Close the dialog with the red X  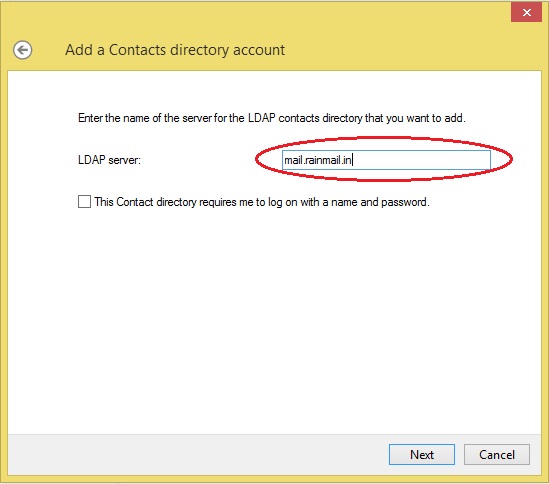click(526, 13)
